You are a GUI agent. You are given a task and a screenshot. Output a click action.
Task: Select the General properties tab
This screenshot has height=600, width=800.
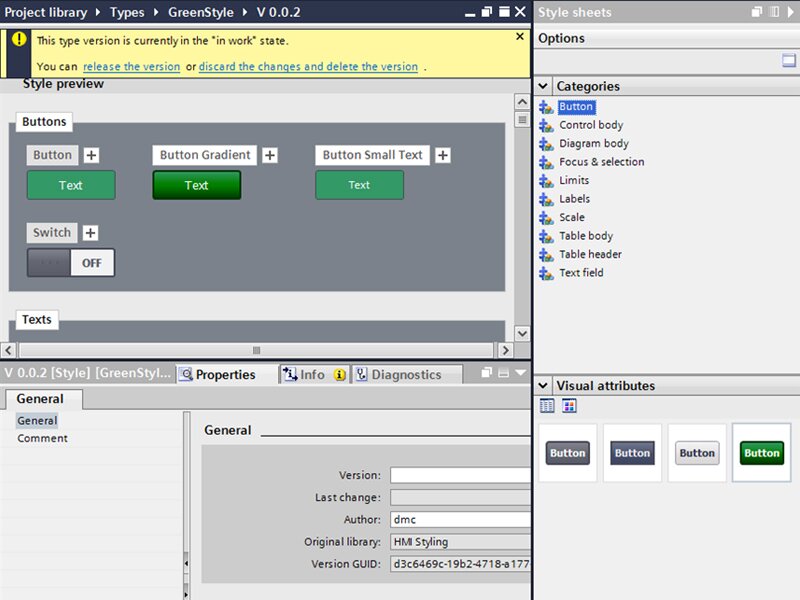[x=41, y=399]
